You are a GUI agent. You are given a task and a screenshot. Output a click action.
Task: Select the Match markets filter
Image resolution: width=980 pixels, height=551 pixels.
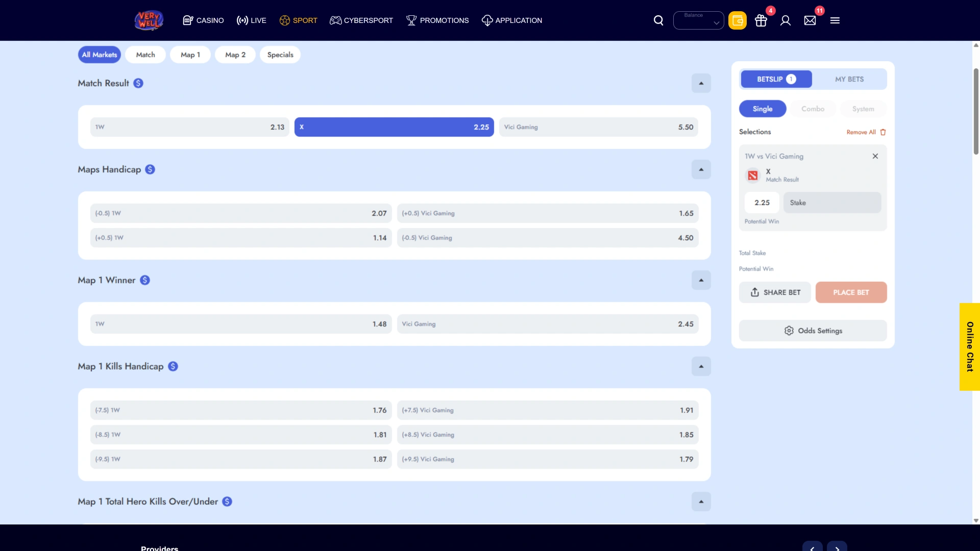click(145, 55)
